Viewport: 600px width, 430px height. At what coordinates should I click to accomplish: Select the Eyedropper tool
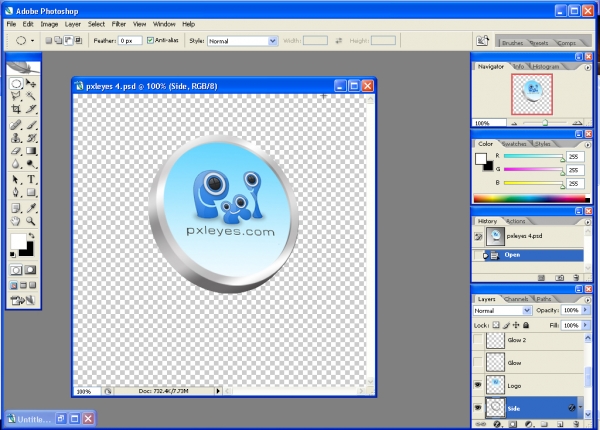click(31, 208)
